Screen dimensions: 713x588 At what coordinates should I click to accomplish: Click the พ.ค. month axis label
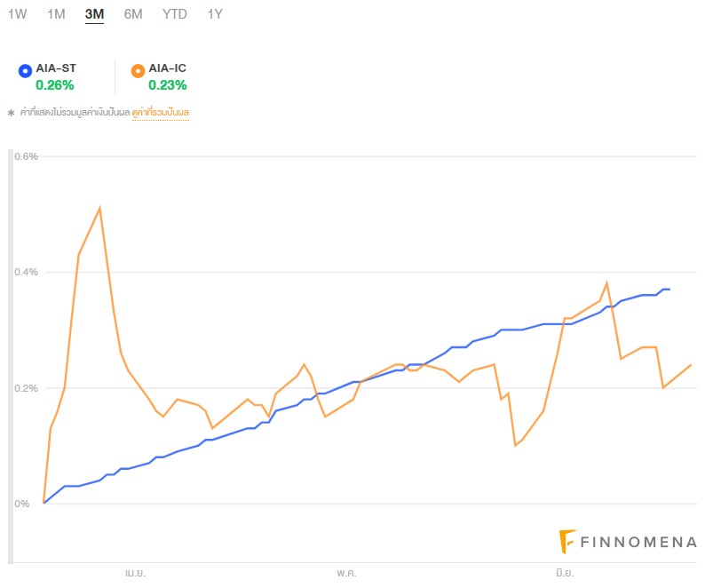point(346,573)
